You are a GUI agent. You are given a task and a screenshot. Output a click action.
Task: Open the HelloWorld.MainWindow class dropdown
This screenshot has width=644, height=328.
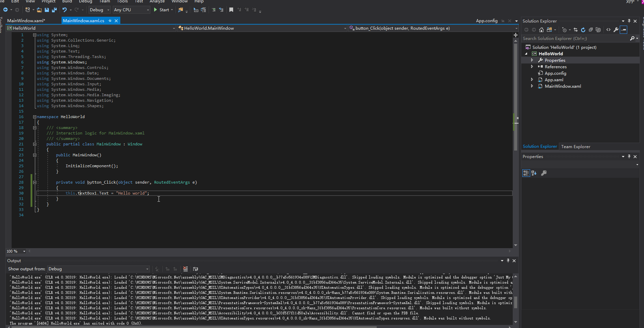[x=262, y=28]
